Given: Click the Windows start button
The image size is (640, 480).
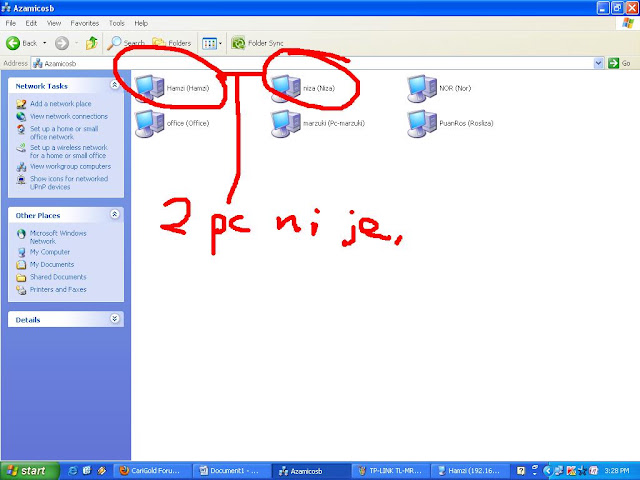Looking at the screenshot, I should point(29,471).
